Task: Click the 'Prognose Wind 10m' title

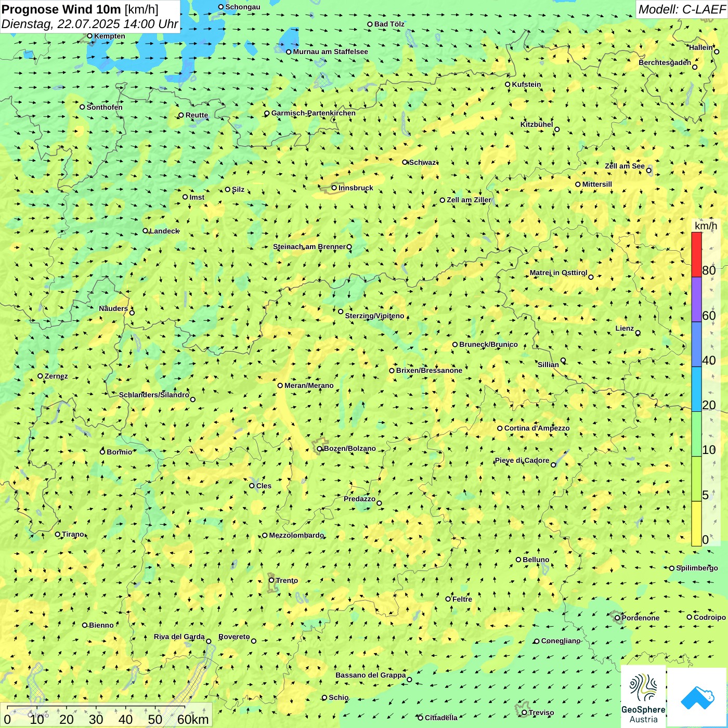Action: [61, 9]
